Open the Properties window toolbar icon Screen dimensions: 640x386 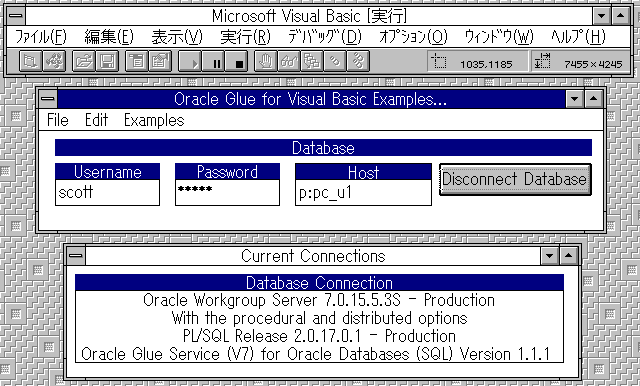[160, 61]
